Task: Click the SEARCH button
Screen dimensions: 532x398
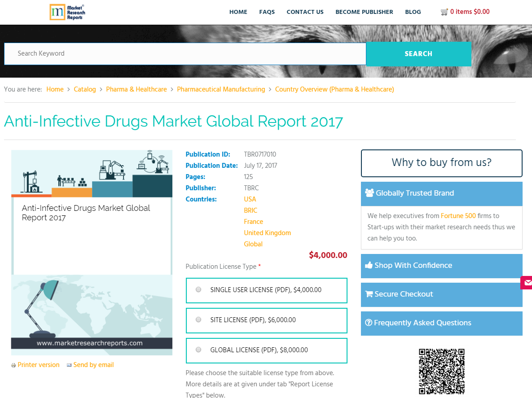Action: pyautogui.click(x=418, y=53)
